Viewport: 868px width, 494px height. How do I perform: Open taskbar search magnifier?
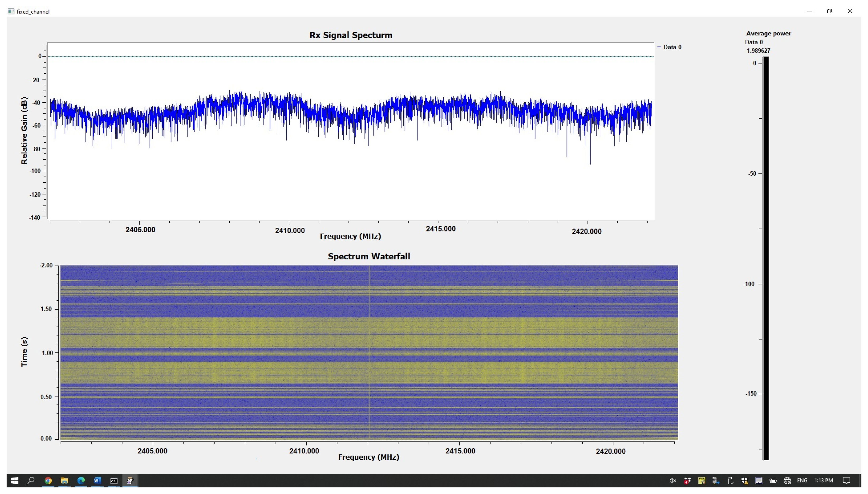[31, 481]
